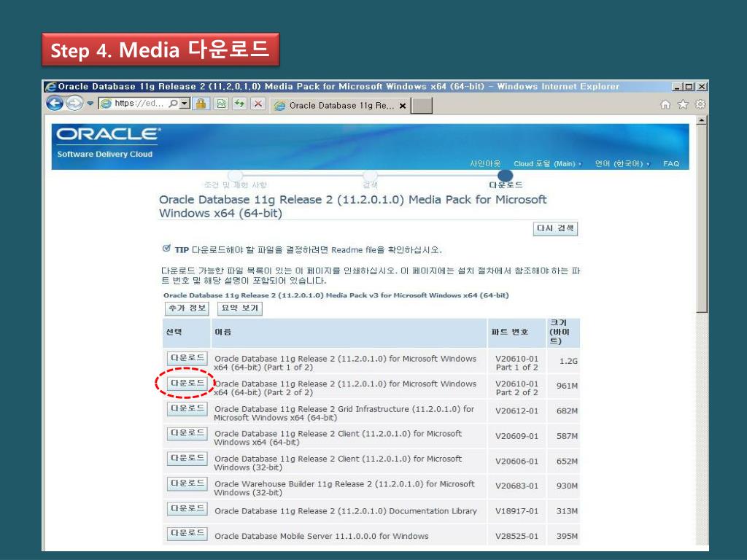Select the Oracle Database 11g Re... tab
Viewport: 747px width, 560px height.
coord(340,106)
